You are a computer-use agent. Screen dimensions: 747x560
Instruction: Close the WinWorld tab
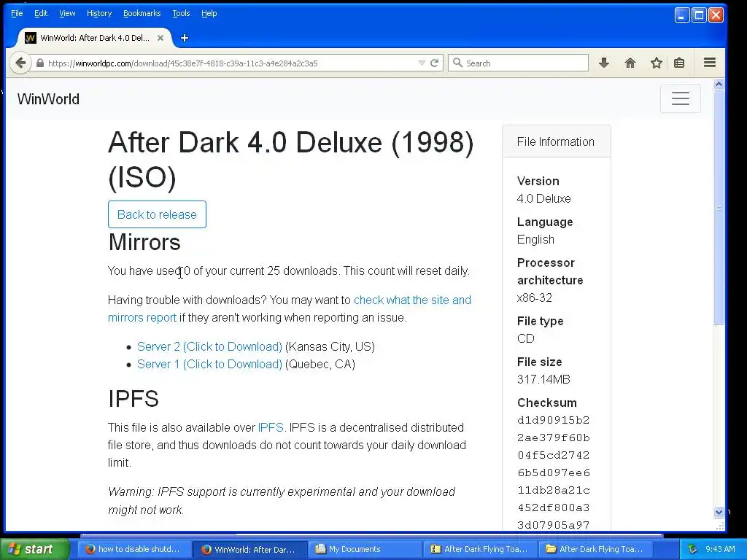point(160,38)
